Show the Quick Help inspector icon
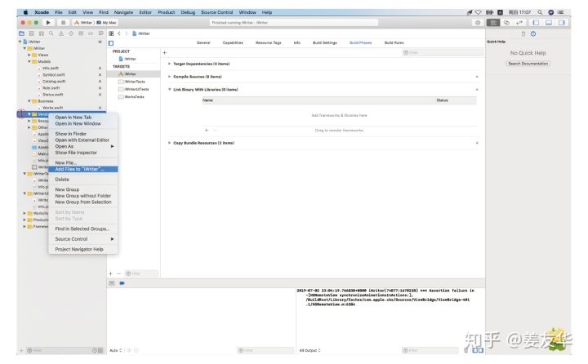Viewport: 588px width, 364px height. click(533, 33)
